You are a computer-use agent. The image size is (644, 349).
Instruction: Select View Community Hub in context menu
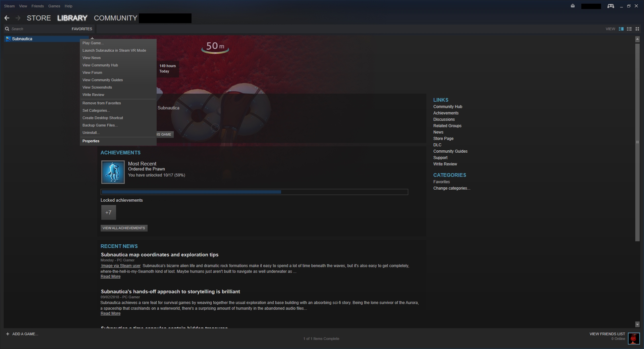point(118,65)
